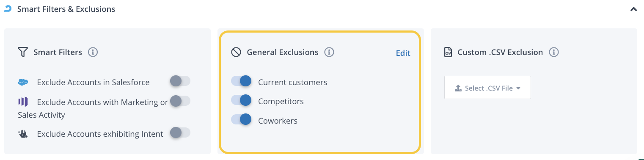
Task: Click the Marketo purple bars icon
Action: point(23,102)
